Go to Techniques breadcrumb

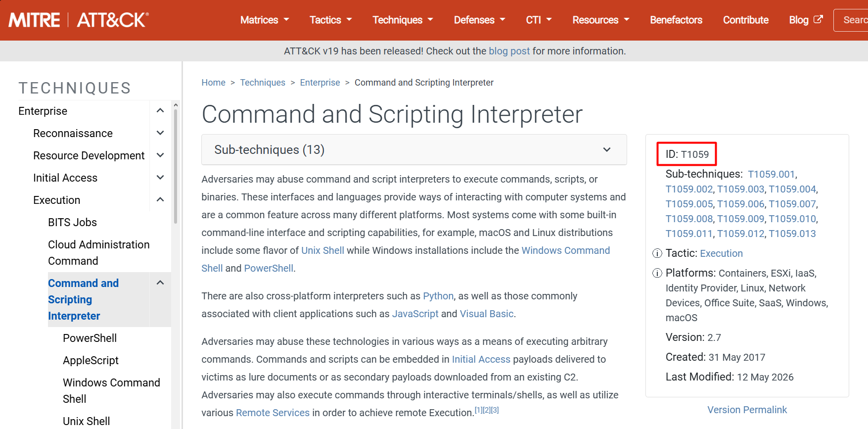[x=263, y=83]
